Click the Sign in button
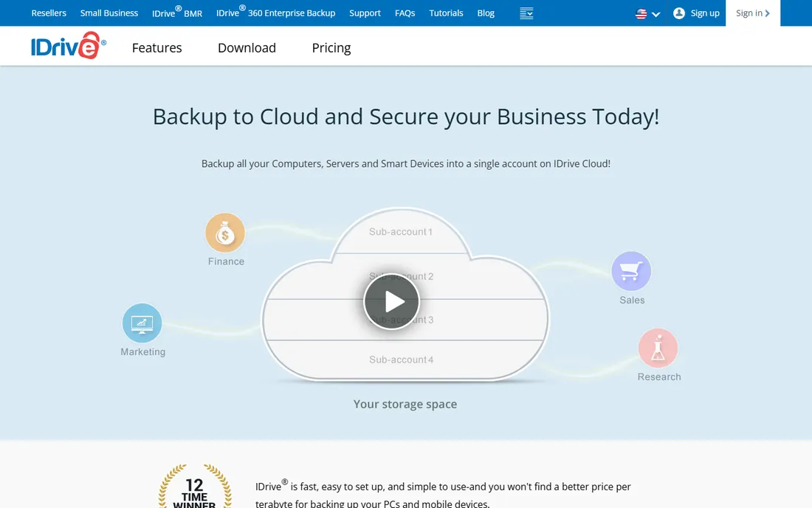 pyautogui.click(x=753, y=13)
